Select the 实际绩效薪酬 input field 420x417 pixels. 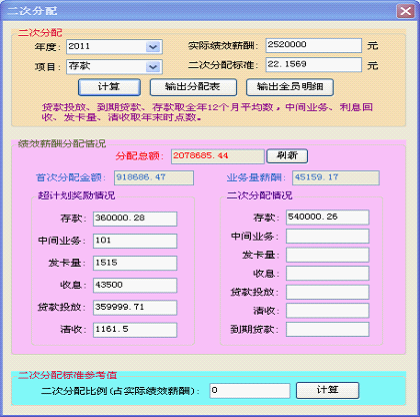click(x=314, y=45)
